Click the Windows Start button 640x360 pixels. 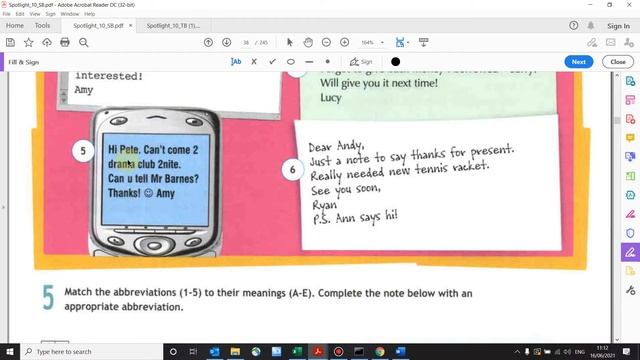(10, 351)
